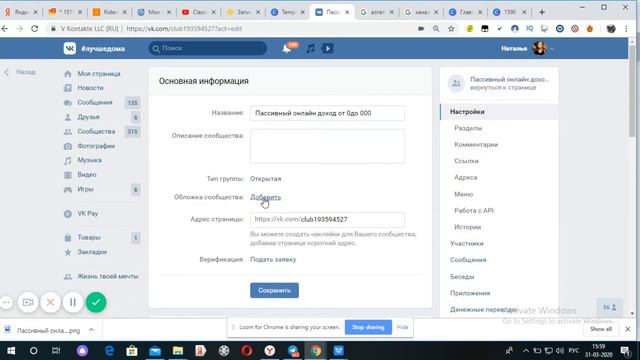
Task: Click Stop sharing in Loom bar
Action: [x=368, y=327]
